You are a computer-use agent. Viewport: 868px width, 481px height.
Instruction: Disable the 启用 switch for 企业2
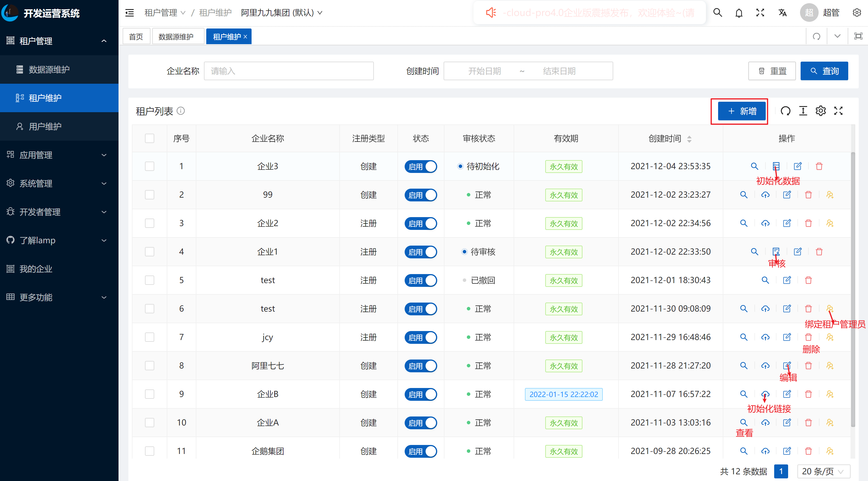[421, 223]
